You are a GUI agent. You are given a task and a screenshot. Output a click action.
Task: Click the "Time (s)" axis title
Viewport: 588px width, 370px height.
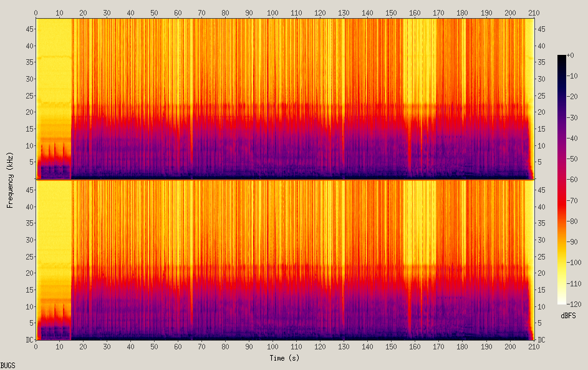click(x=284, y=358)
